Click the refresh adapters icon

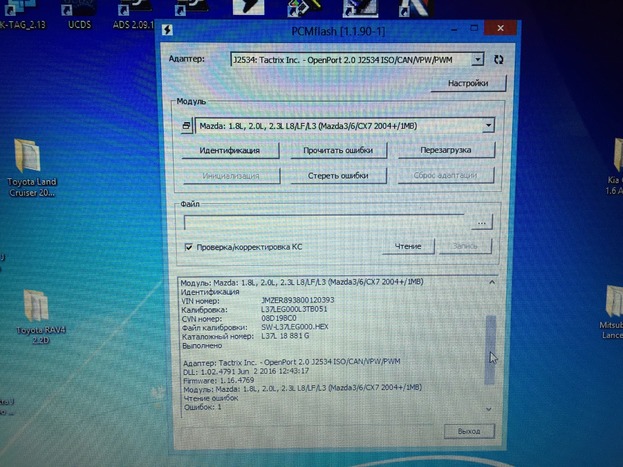click(x=499, y=59)
